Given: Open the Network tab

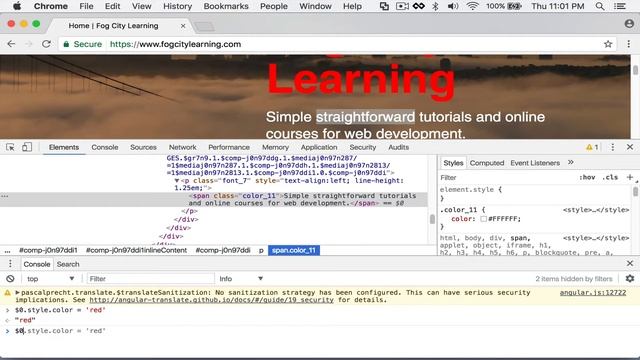Looking at the screenshot, I should click(182, 147).
